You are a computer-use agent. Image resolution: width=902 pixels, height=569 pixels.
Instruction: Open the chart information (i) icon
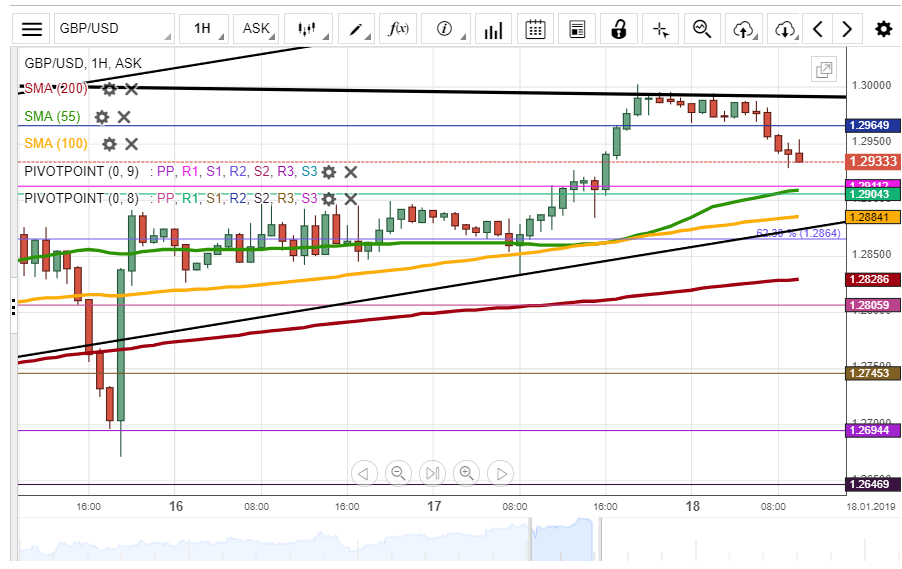click(445, 29)
